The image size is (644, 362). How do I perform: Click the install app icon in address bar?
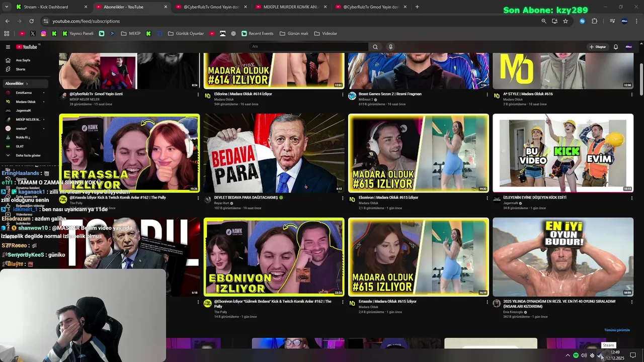point(554,21)
